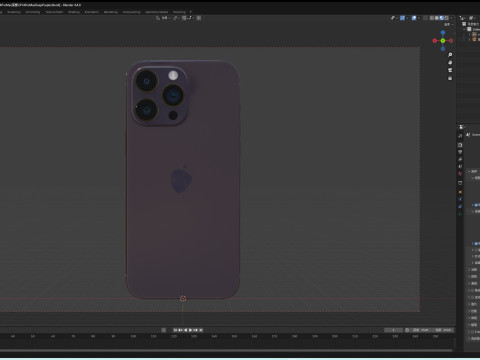480x360 pixels.
Task: Click the orange object origin below the phone
Action: (183, 298)
